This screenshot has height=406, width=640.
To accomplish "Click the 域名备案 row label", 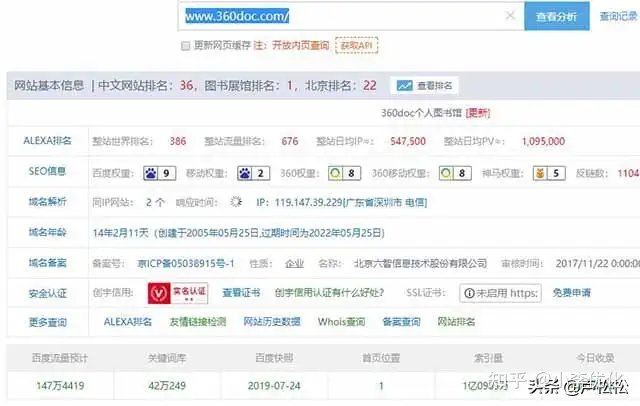I will (x=47, y=263).
